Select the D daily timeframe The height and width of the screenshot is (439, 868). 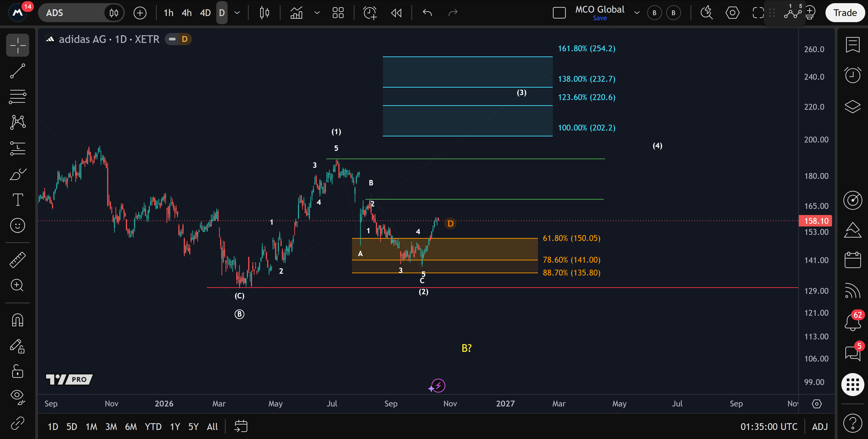coord(222,13)
